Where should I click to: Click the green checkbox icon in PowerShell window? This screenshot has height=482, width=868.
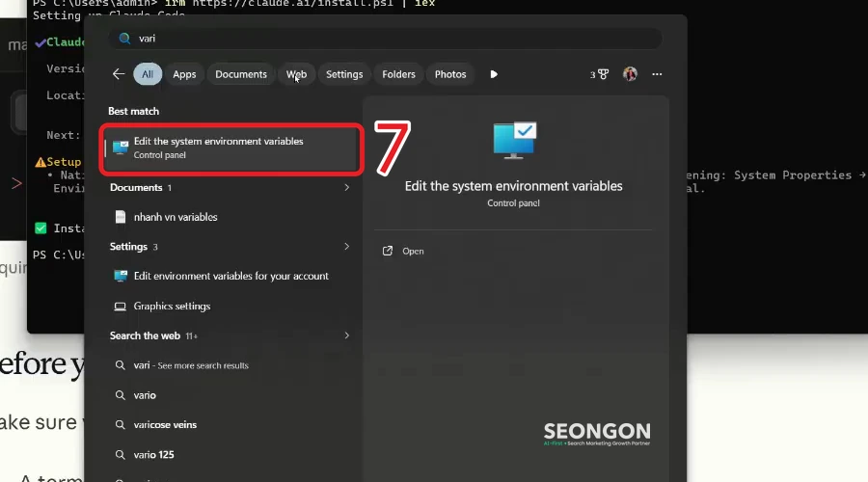[41, 228]
